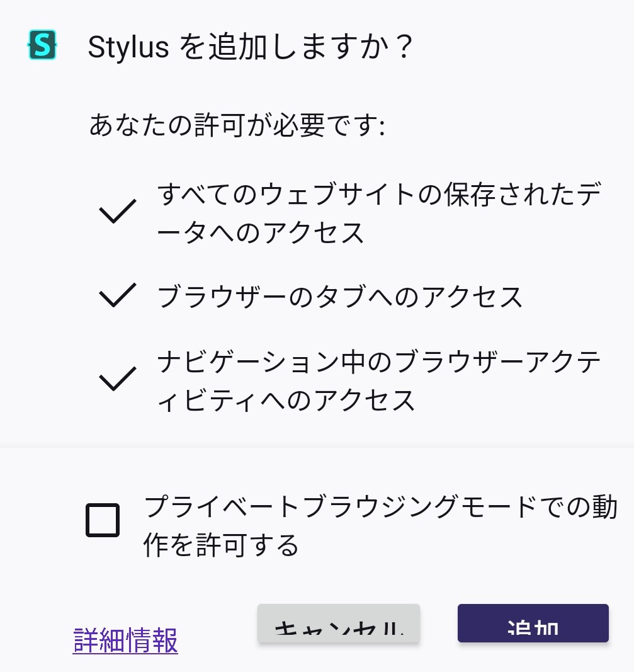Click the dialog title Stylus を追加しますか？
The width and height of the screenshot is (634, 672).
pyautogui.click(x=250, y=47)
